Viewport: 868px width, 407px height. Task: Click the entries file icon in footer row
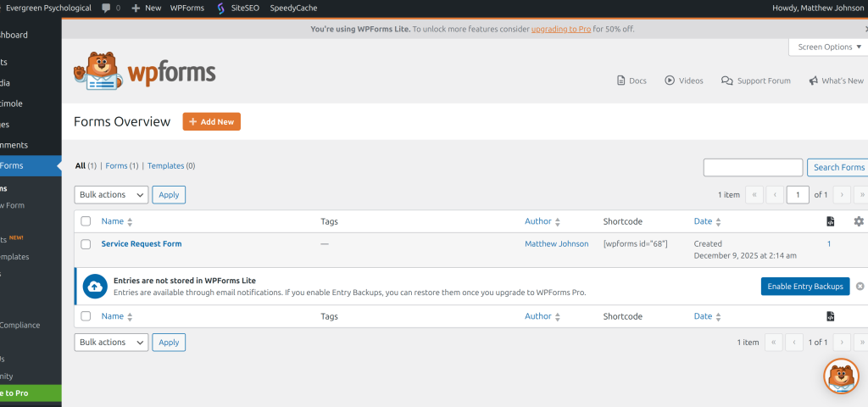coord(831,317)
